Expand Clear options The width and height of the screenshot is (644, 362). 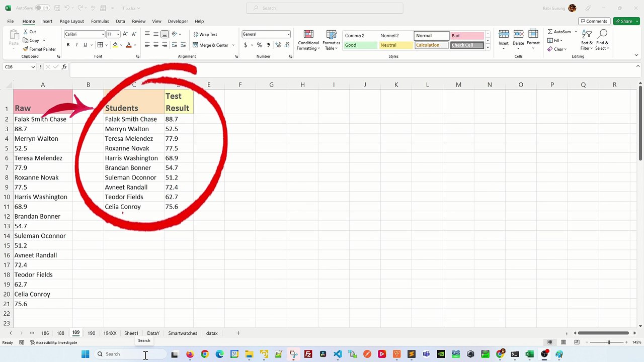(565, 49)
